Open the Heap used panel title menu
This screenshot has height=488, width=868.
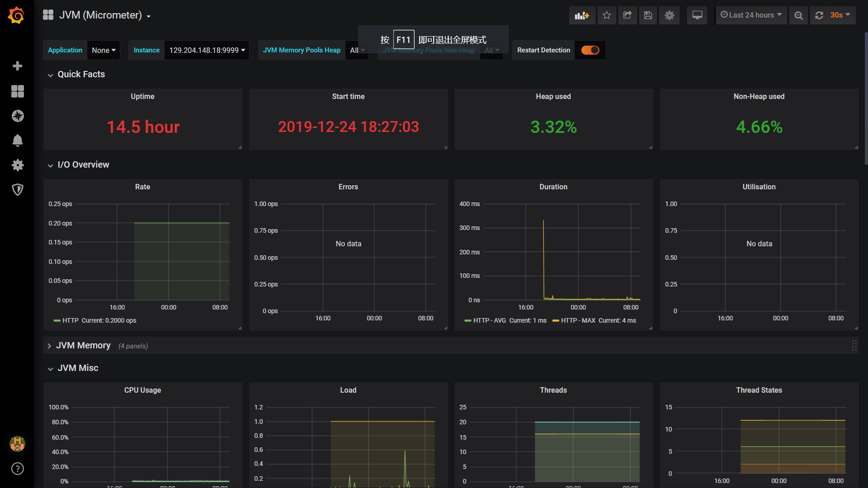pyautogui.click(x=553, y=97)
